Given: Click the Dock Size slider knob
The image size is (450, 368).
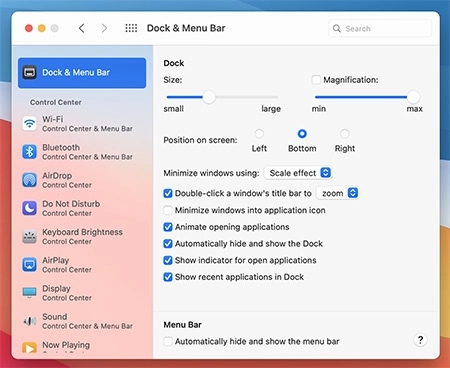Looking at the screenshot, I should click(x=209, y=97).
